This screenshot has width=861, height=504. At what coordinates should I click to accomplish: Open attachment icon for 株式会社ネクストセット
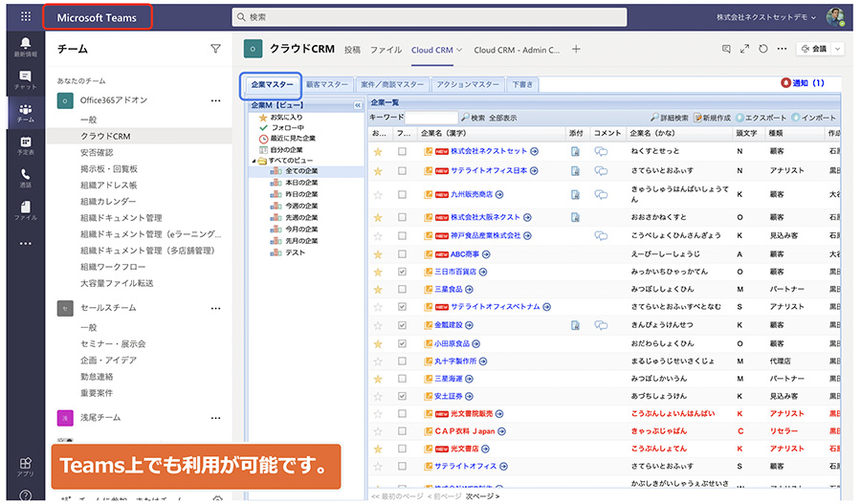[x=575, y=151]
